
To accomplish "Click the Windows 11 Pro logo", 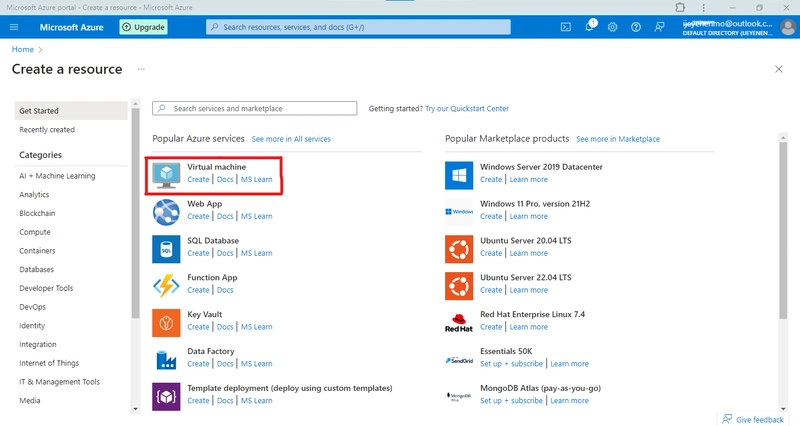I will click(x=459, y=212).
